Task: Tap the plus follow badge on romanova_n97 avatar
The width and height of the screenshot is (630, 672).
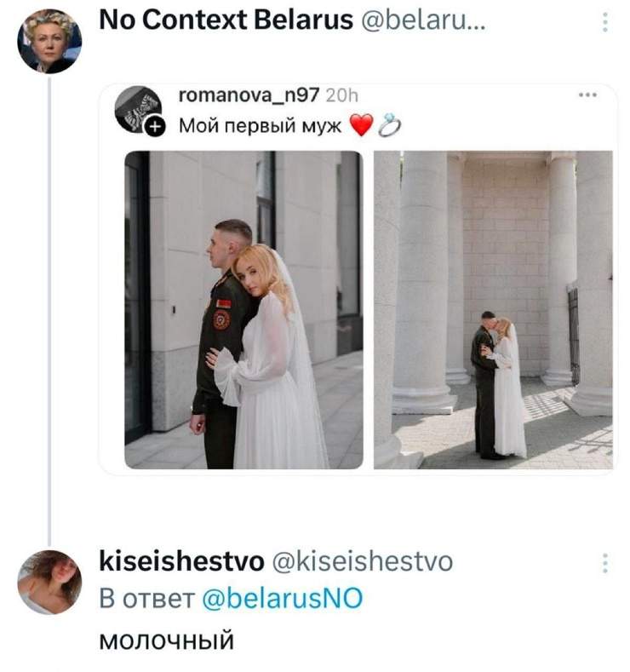Action: (x=156, y=127)
